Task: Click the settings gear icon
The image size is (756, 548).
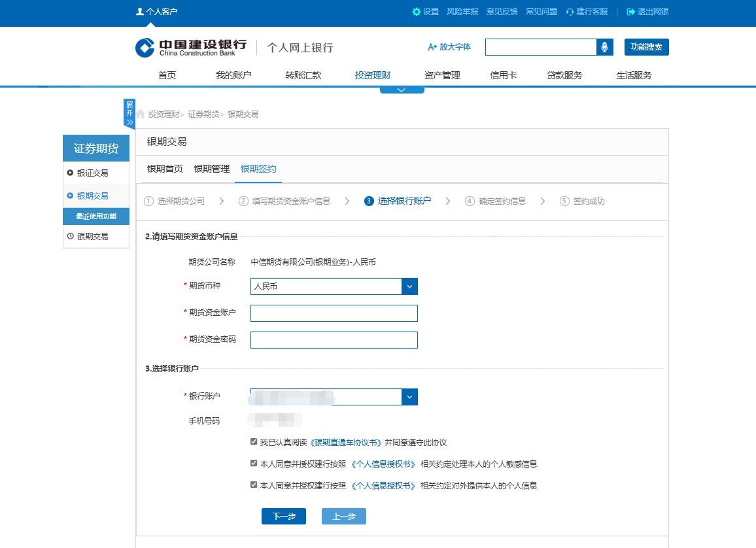Action: click(417, 12)
